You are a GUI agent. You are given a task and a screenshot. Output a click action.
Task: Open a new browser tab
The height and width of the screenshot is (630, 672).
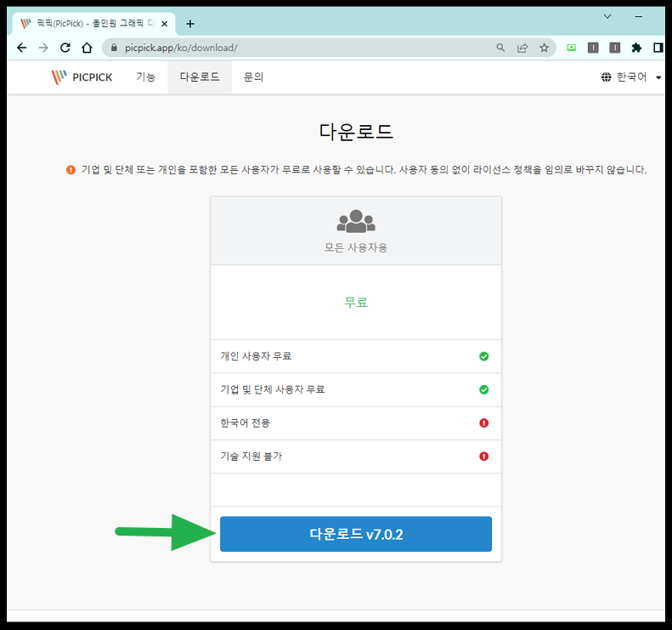coord(190,24)
